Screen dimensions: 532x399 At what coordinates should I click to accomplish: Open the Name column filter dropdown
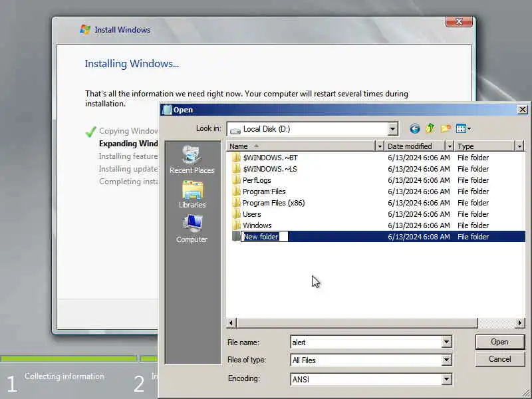(380, 146)
